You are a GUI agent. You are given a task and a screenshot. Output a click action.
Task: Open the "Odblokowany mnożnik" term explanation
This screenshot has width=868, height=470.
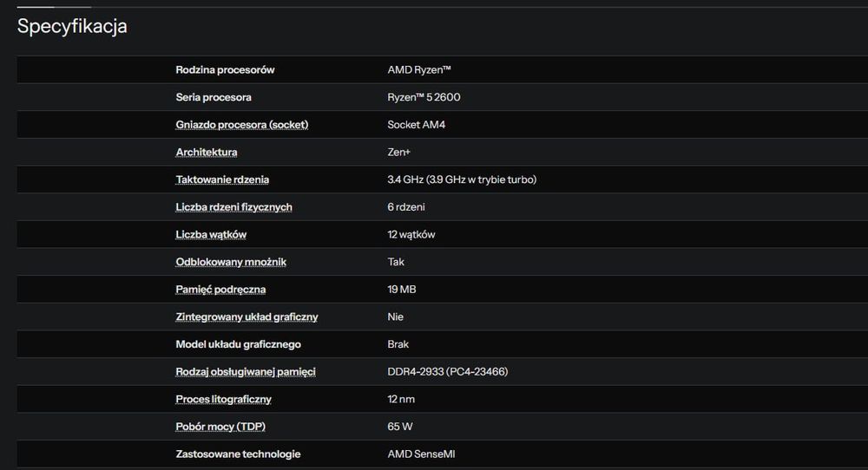pos(231,262)
